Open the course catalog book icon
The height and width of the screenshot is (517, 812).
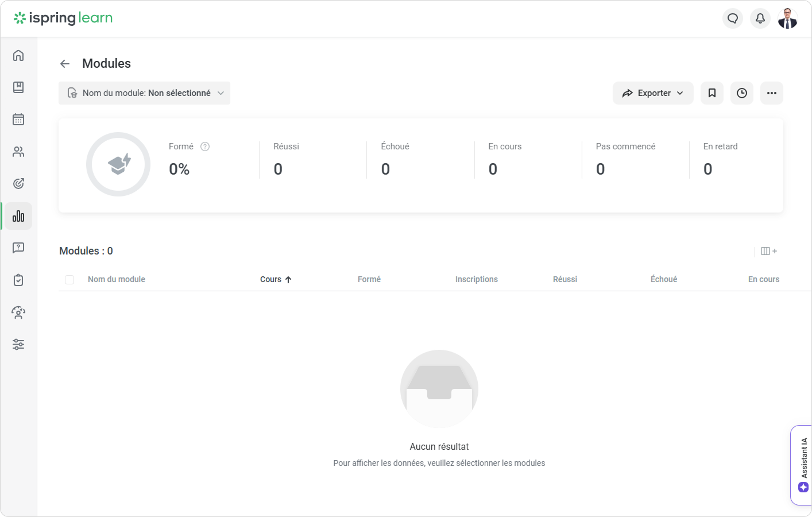[x=18, y=87]
